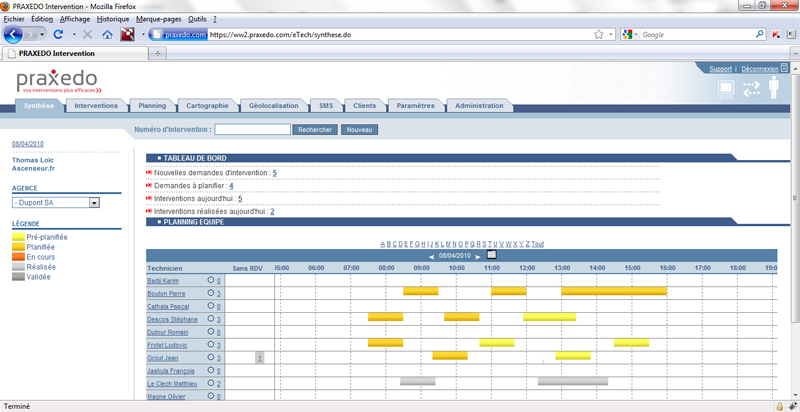The image size is (800, 412).
Task: Filter technicians by Tout link
Action: [x=538, y=244]
